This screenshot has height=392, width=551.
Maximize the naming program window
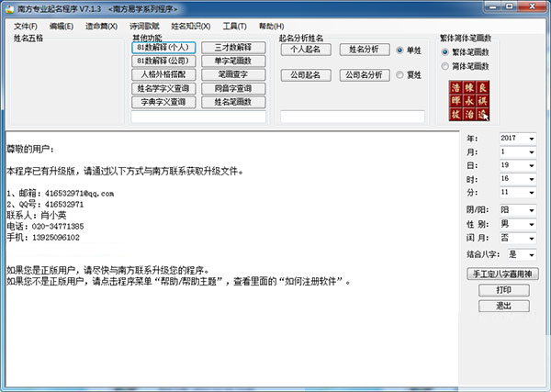[x=511, y=6]
